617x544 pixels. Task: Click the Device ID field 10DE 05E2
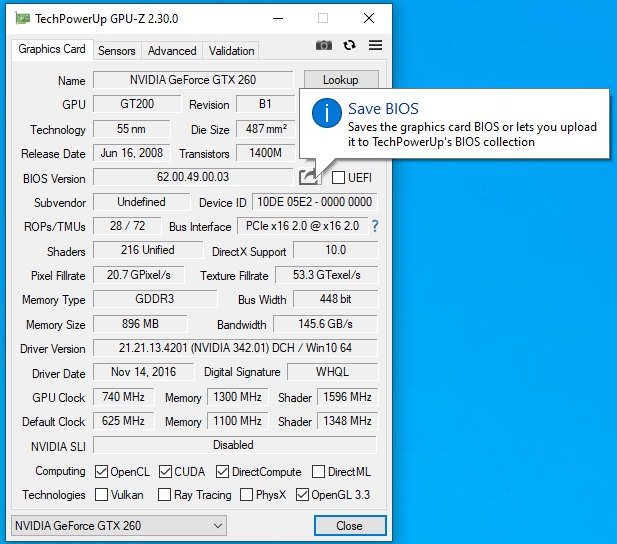click(314, 202)
